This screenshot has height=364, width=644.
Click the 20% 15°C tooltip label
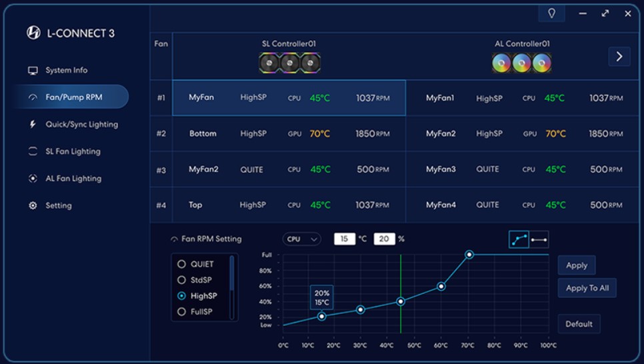click(322, 297)
